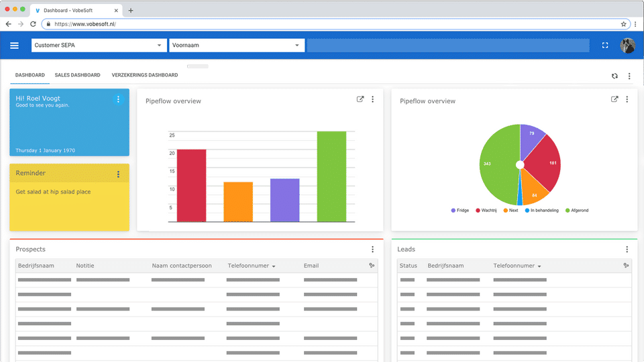Switch to the Sales Dashboard tab
Image resolution: width=644 pixels, height=362 pixels.
click(77, 75)
